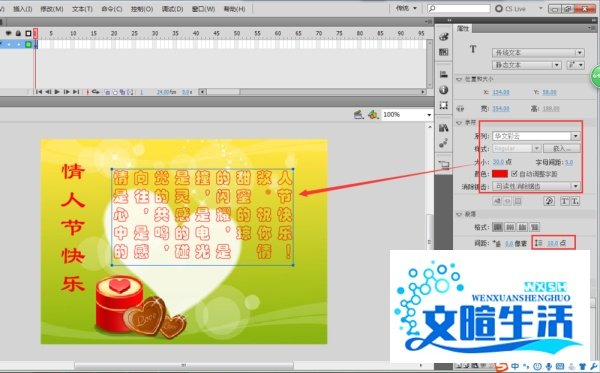Open the Library panel icon
Viewport: 600px width, 373px height.
click(x=443, y=128)
